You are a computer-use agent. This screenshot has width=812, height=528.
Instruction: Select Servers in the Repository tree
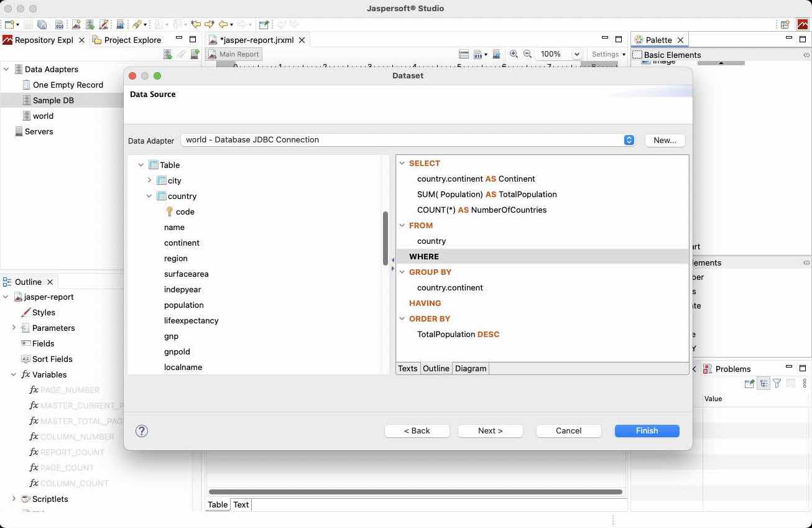[39, 131]
